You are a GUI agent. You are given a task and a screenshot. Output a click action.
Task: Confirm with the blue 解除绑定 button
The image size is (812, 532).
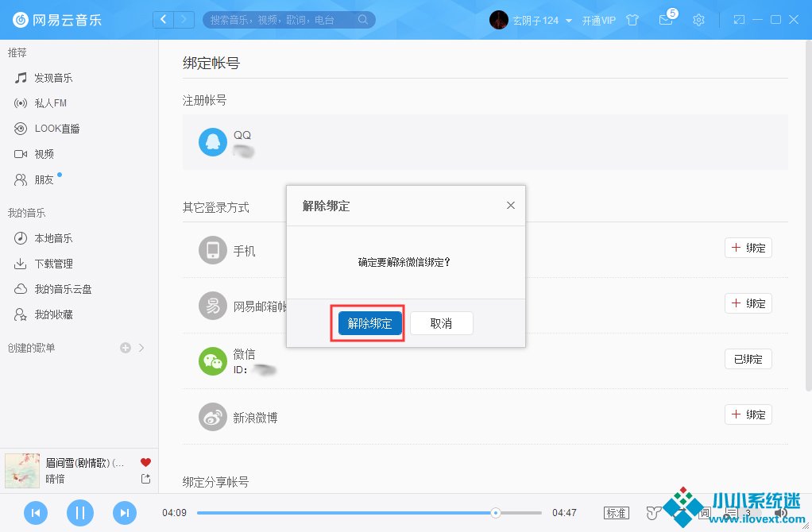coord(370,323)
